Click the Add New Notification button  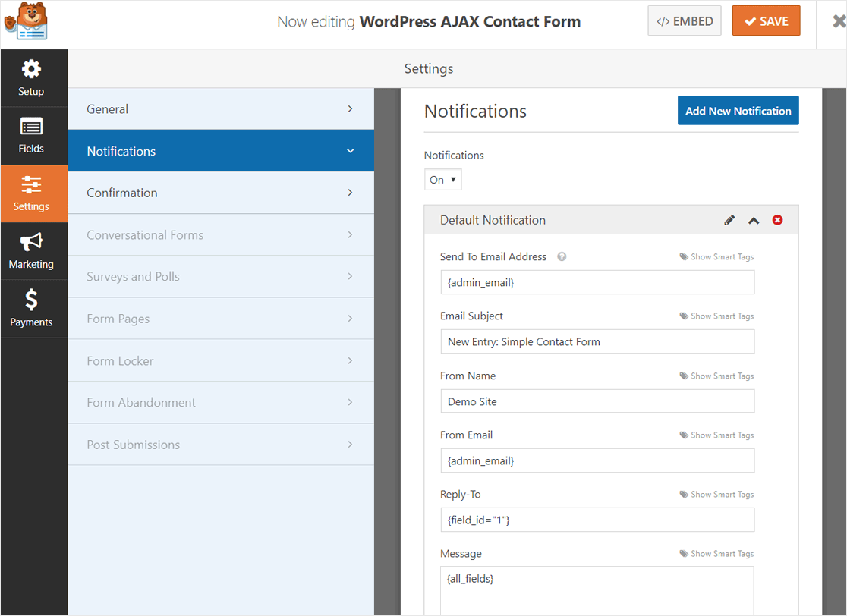pyautogui.click(x=738, y=110)
